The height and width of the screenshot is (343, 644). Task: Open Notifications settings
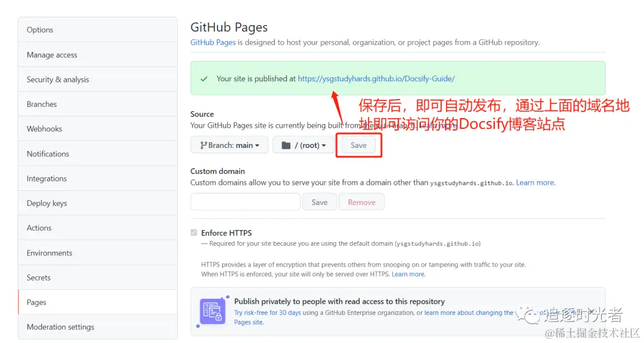(x=98, y=154)
